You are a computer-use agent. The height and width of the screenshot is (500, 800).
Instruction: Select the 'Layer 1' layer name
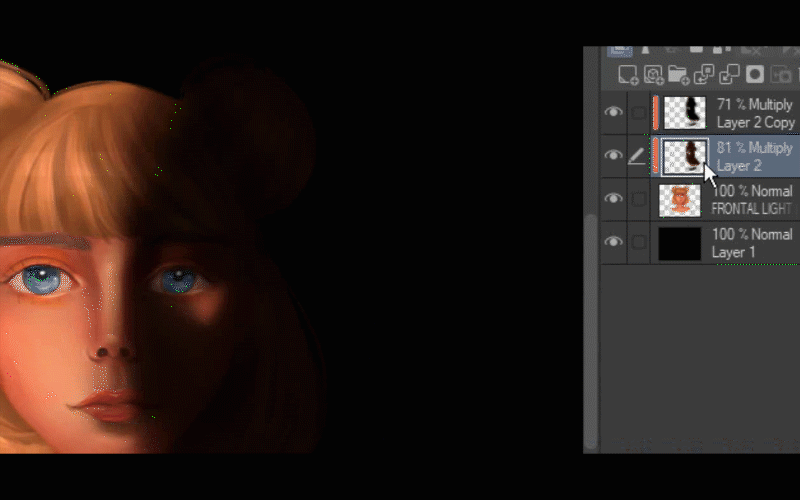[x=733, y=252]
